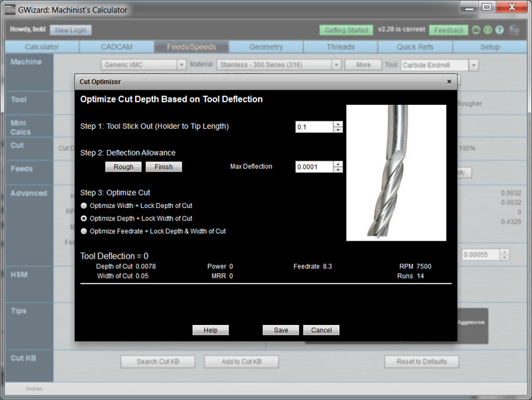Save the Cut Optimizer settings
Viewport: 532px width, 400px height.
(x=280, y=330)
